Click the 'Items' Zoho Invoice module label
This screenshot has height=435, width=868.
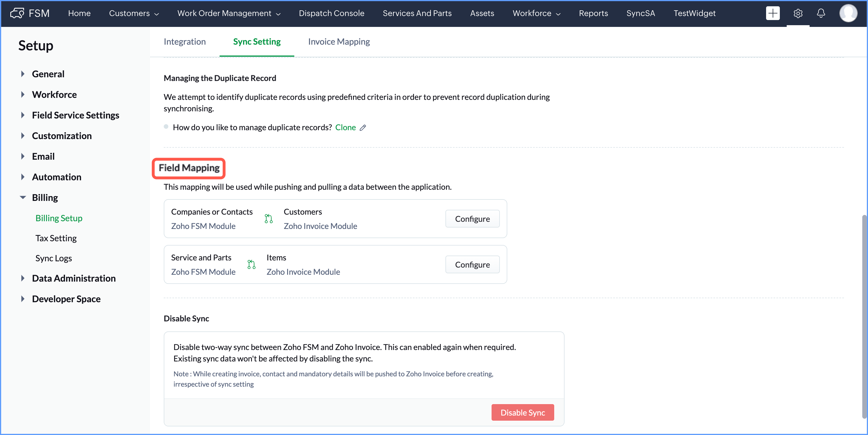coord(276,258)
